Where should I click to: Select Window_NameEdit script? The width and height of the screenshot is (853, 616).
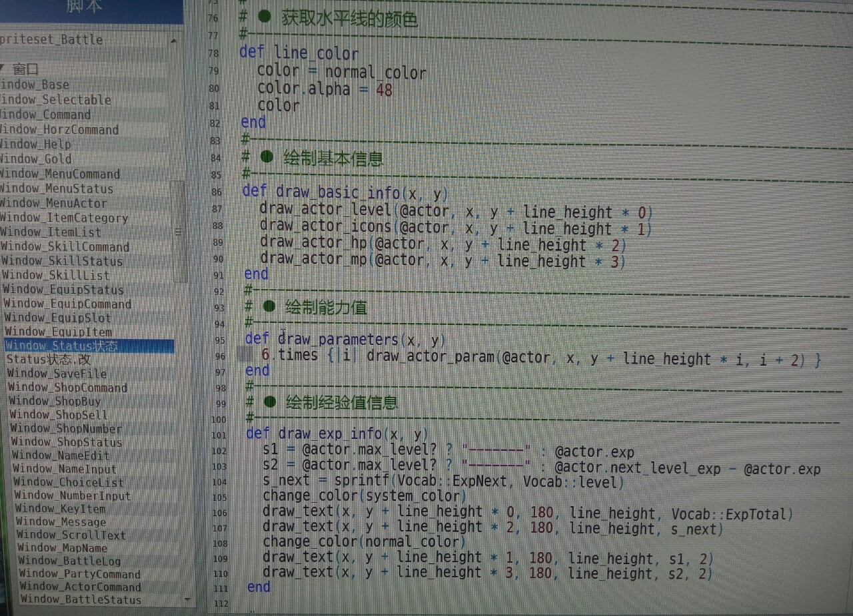tap(61, 456)
